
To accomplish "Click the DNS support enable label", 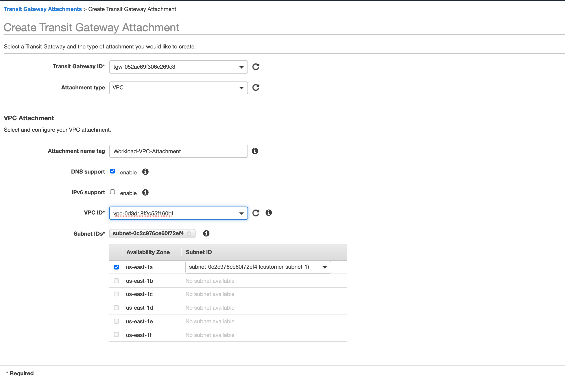I will 128,173.
